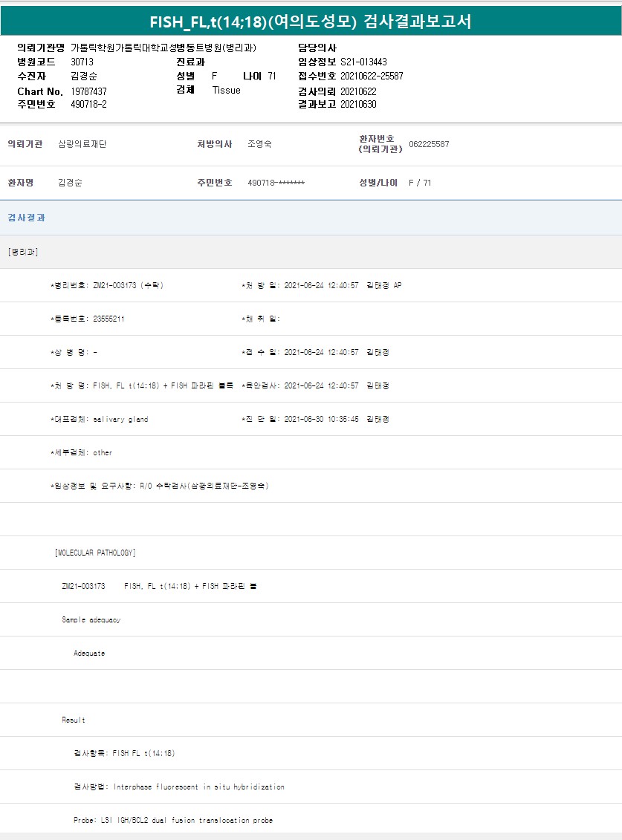Screen dimensions: 622x840
Task: Click the Adequate result text
Action: point(89,653)
